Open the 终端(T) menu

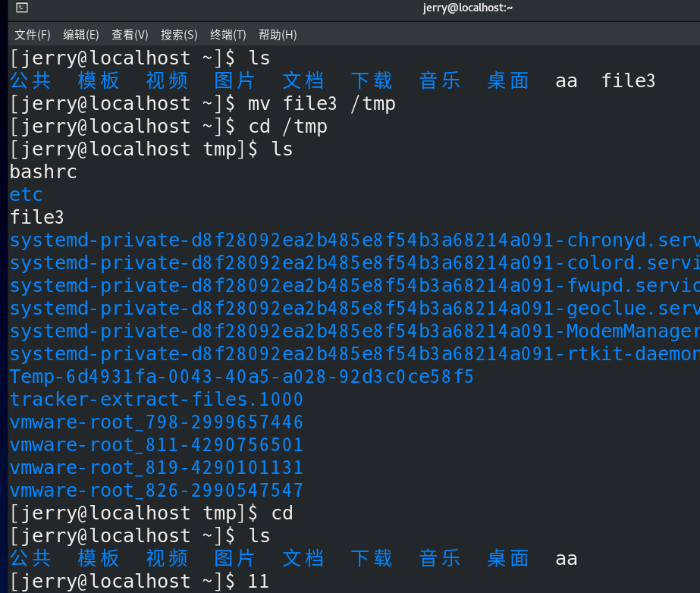pos(228,34)
